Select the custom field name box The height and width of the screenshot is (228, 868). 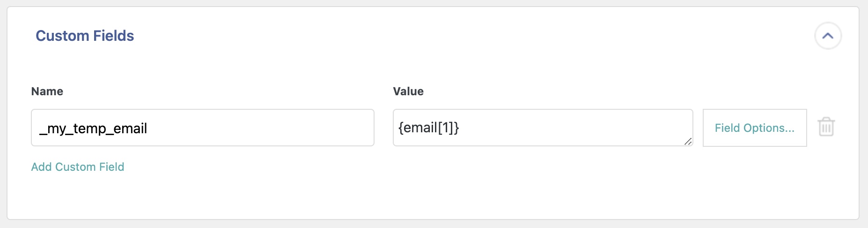202,128
